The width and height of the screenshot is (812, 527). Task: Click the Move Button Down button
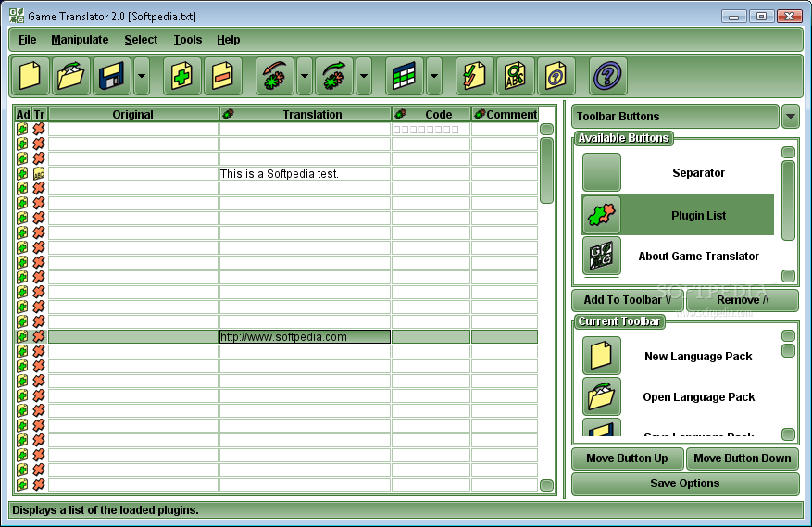(742, 458)
